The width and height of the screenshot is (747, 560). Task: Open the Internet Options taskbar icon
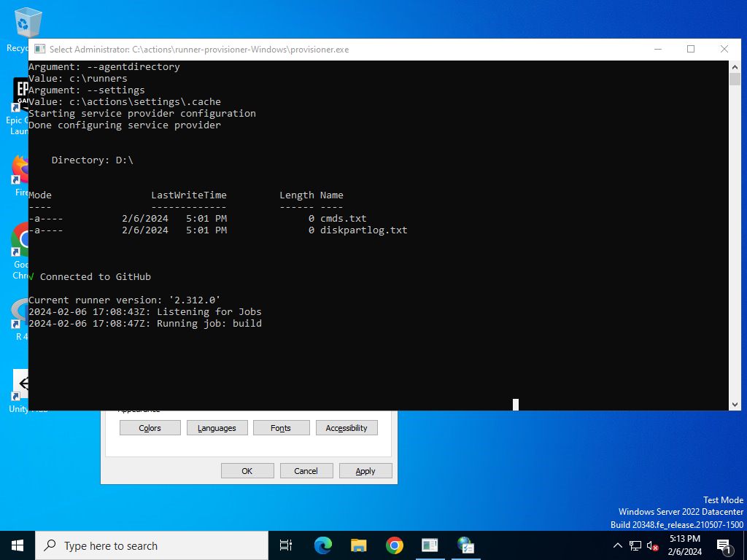[x=465, y=545]
